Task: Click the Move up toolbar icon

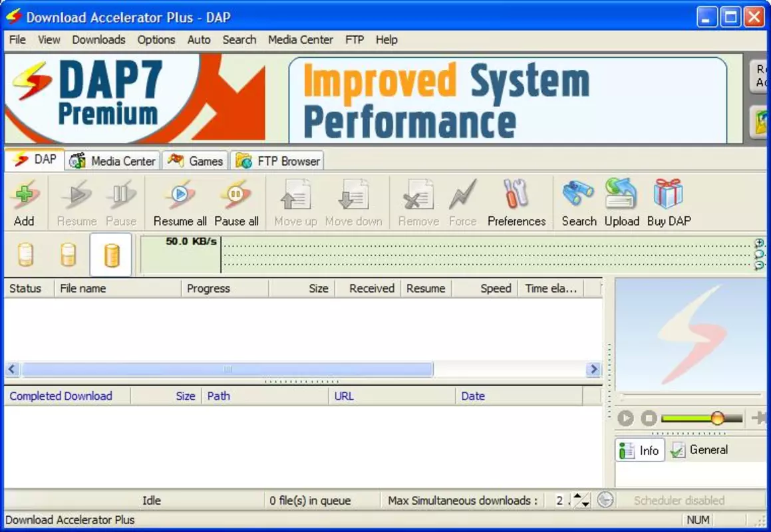Action: (295, 203)
